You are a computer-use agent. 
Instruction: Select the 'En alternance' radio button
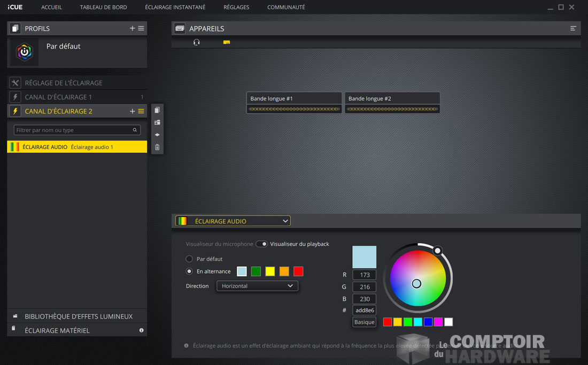click(189, 271)
